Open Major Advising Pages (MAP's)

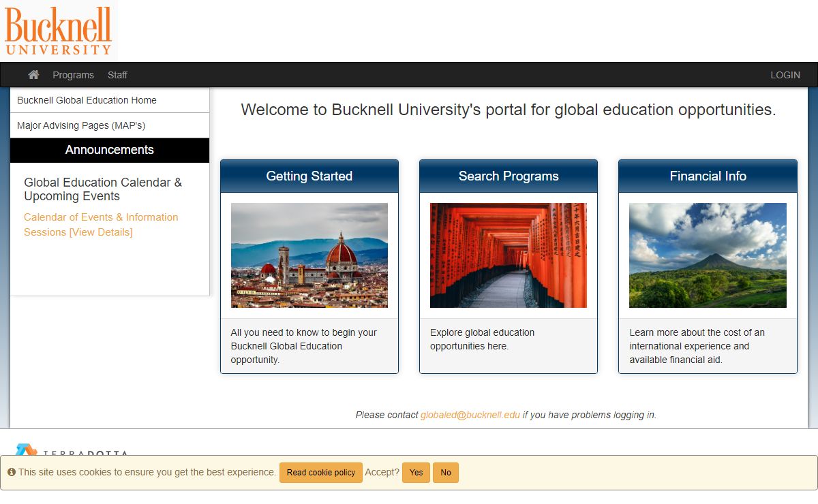[x=81, y=125]
